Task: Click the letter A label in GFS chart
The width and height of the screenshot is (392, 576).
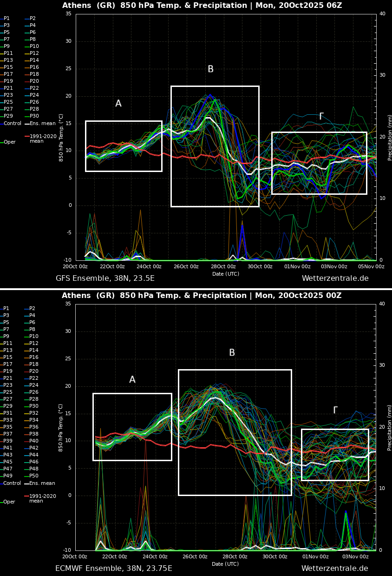Action: coord(118,104)
